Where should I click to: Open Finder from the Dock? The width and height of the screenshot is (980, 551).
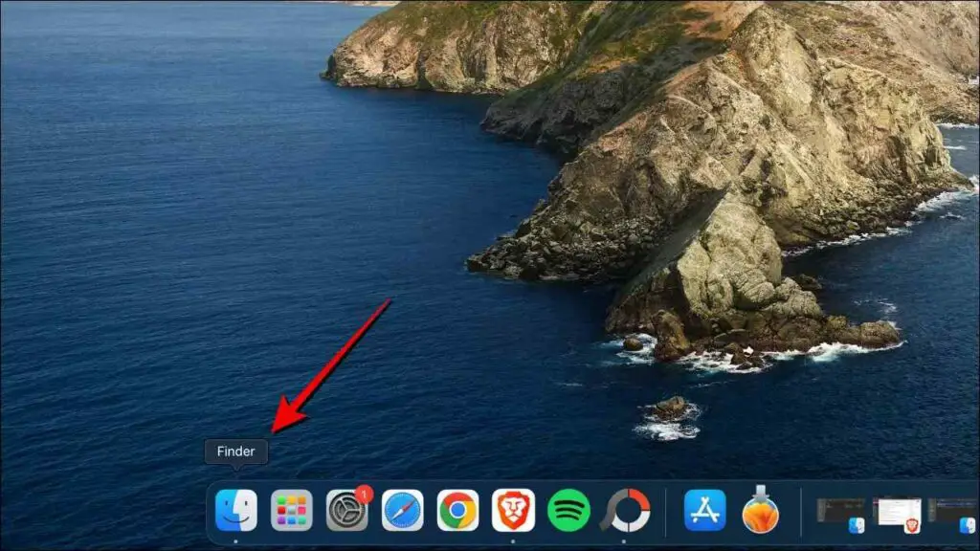(x=235, y=511)
